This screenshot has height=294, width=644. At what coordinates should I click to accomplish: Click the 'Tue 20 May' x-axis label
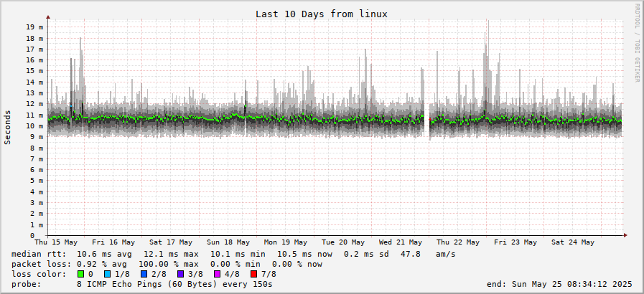(343, 242)
